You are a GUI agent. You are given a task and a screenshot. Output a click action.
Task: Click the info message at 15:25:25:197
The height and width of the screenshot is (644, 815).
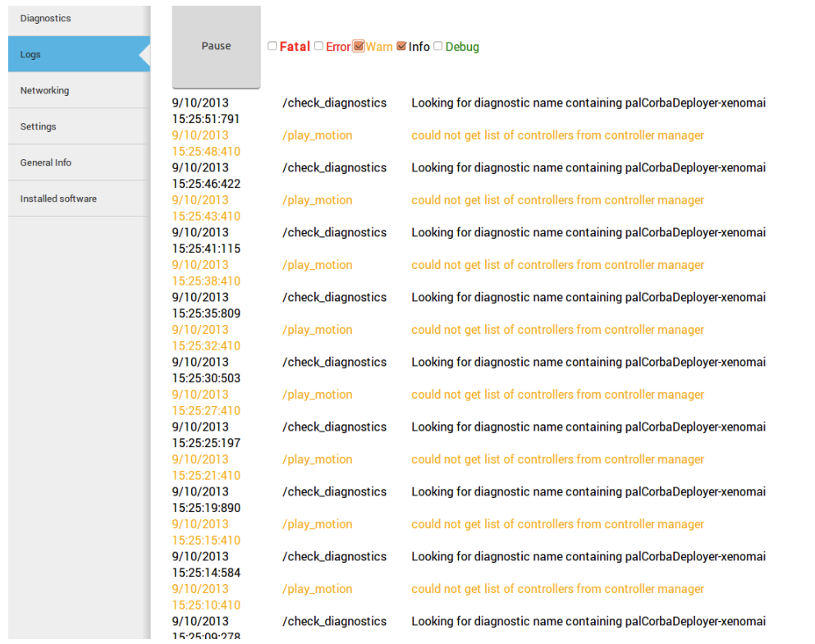click(x=588, y=427)
